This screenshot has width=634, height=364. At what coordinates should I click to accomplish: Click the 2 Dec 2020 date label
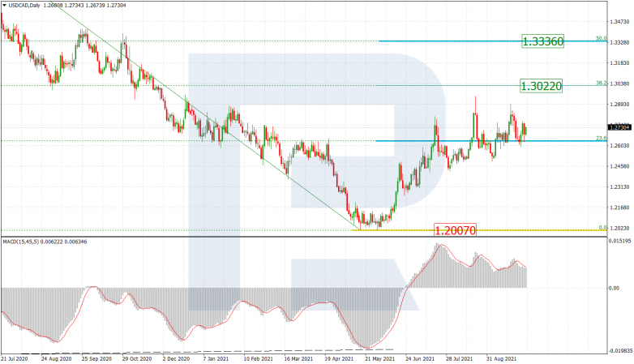[176, 359]
